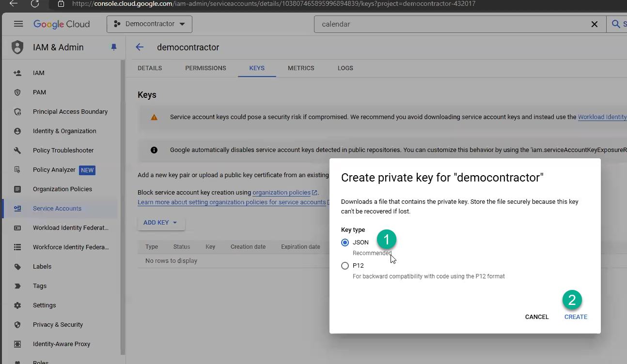Open Workload Identity Federation page
The width and height of the screenshot is (627, 364).
(71, 228)
